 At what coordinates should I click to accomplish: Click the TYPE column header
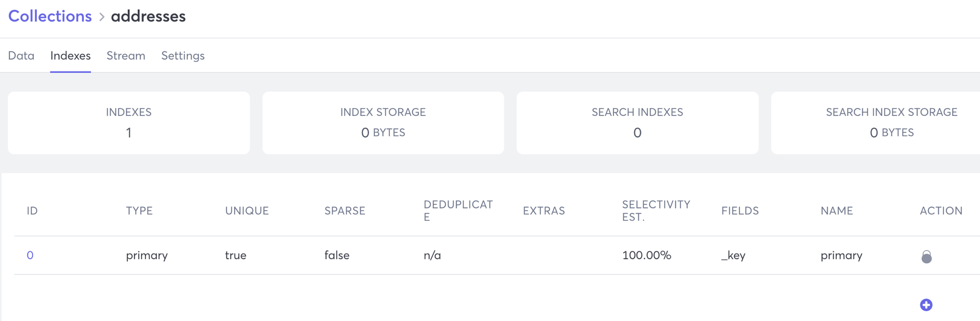(x=140, y=210)
